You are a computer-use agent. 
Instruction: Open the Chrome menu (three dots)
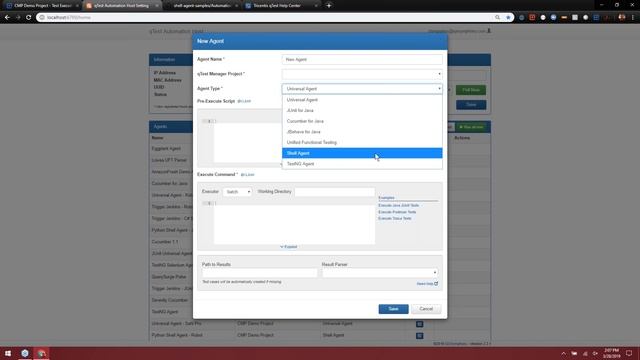point(633,18)
